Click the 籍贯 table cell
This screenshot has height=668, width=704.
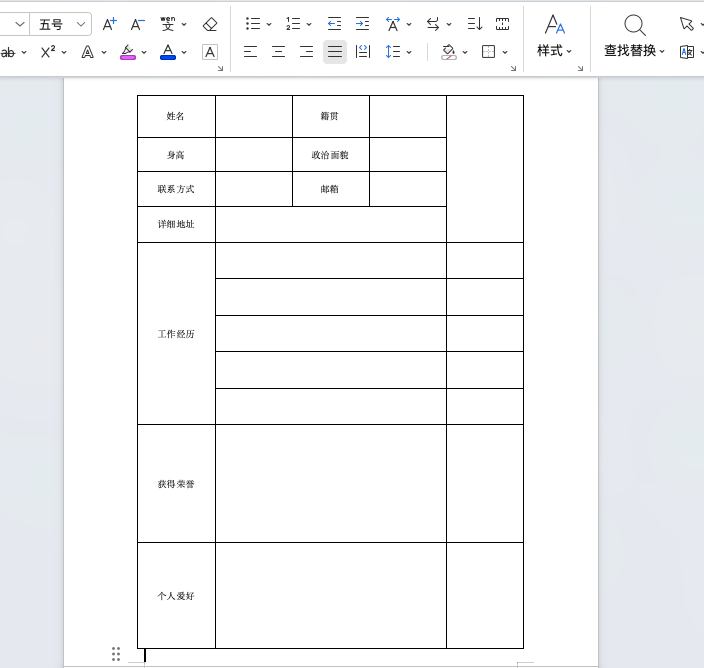330,116
